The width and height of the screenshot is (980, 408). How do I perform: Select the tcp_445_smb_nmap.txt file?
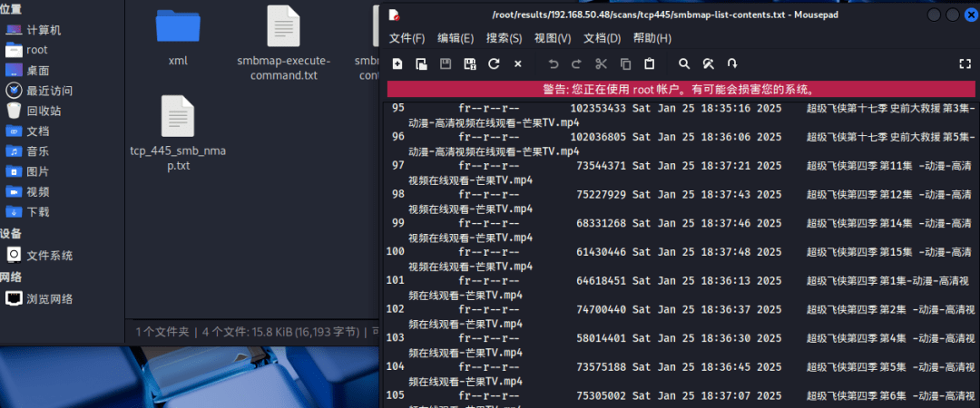(x=178, y=131)
